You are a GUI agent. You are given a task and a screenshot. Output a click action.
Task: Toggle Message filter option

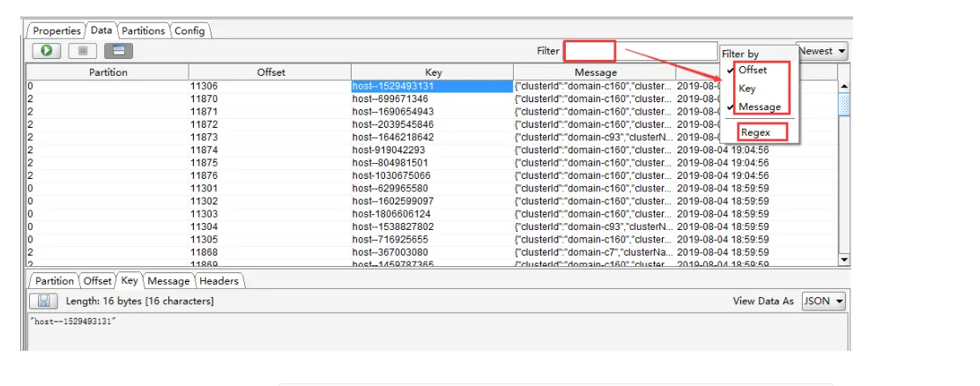coord(760,107)
